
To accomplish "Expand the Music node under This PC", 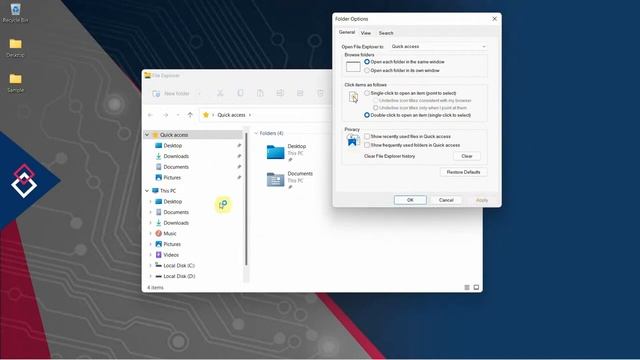I will [x=151, y=233].
